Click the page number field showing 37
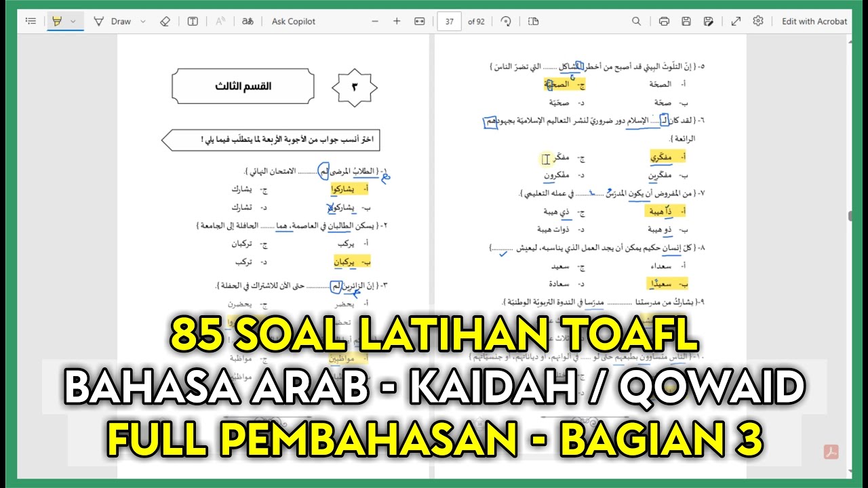The height and width of the screenshot is (488, 868). [450, 21]
